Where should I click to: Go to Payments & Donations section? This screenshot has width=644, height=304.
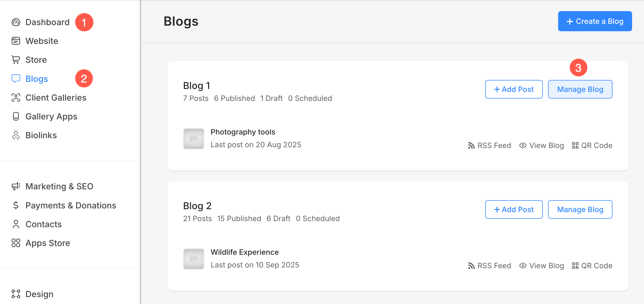71,205
